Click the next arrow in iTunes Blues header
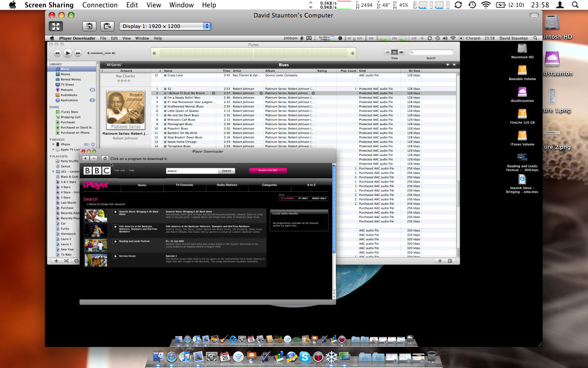This screenshot has height=368, width=588. (454, 65)
